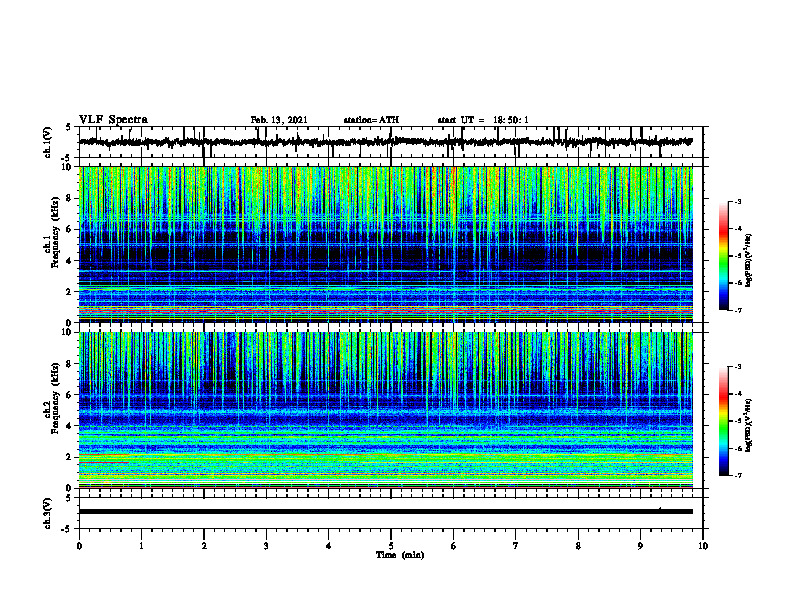Click the "start UT = 18:50: 1" text

tap(483, 120)
